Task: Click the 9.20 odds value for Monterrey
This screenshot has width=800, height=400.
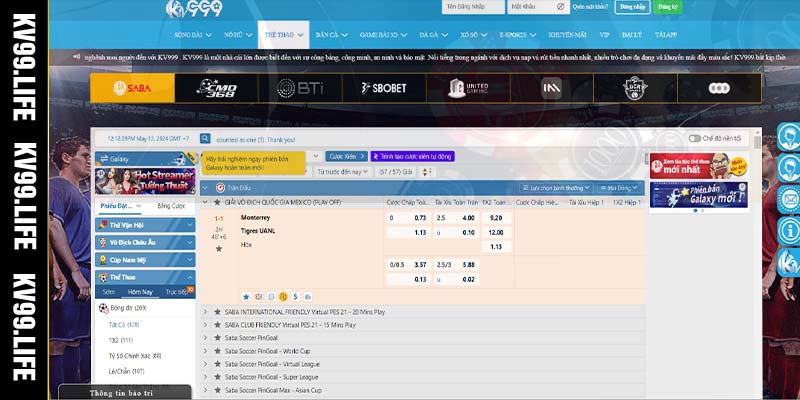Action: (496, 217)
